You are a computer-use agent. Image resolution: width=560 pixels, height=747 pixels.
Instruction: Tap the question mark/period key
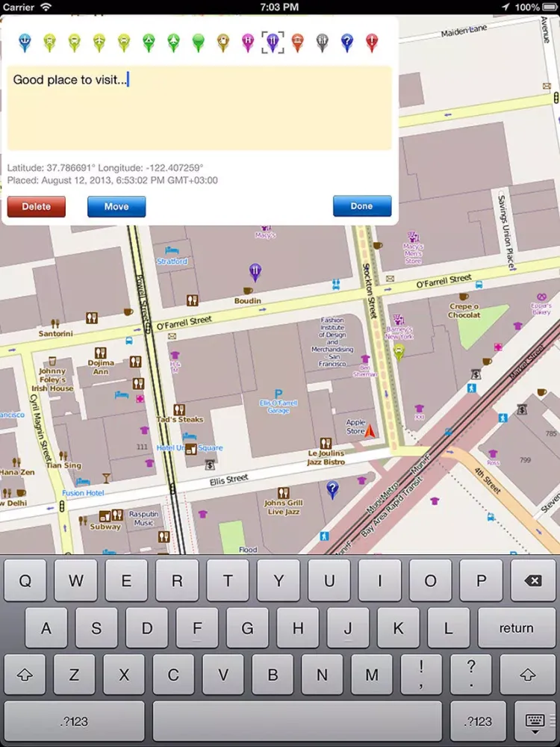[471, 675]
